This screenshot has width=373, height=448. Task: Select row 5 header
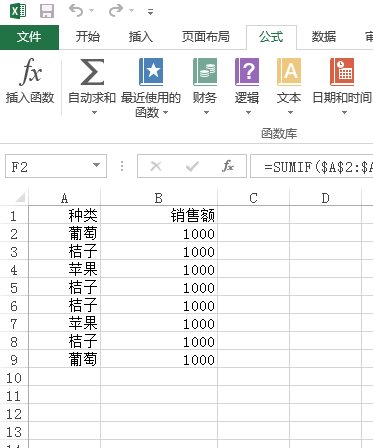tap(14, 287)
